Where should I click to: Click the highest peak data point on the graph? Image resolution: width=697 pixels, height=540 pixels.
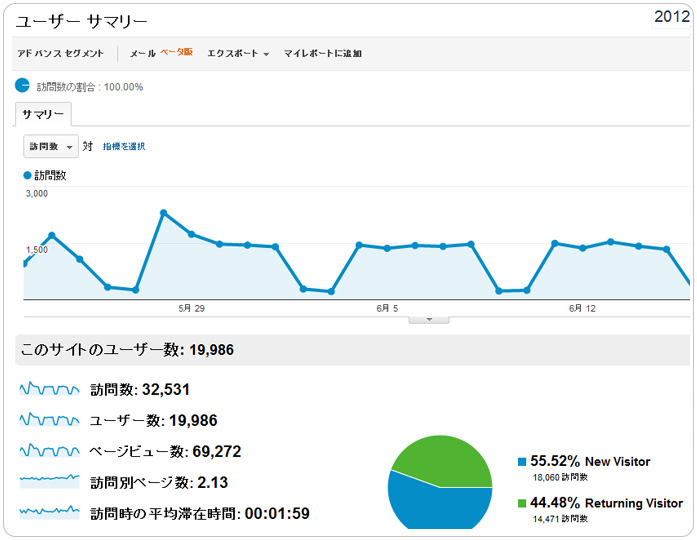pos(163,212)
